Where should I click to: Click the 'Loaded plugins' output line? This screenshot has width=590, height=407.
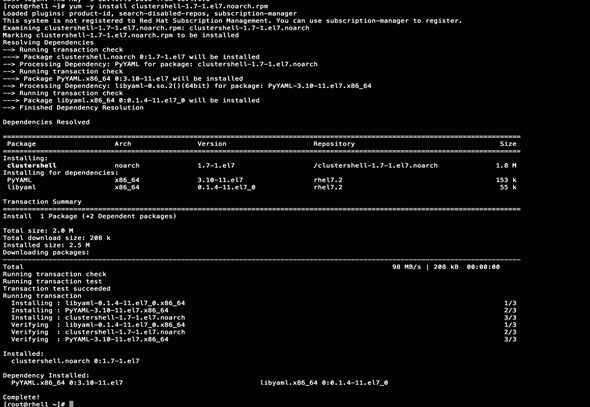coord(149,14)
